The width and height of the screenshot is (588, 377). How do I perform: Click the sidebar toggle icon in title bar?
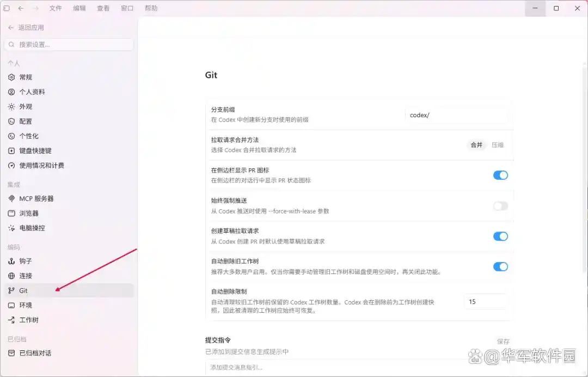pos(7,8)
